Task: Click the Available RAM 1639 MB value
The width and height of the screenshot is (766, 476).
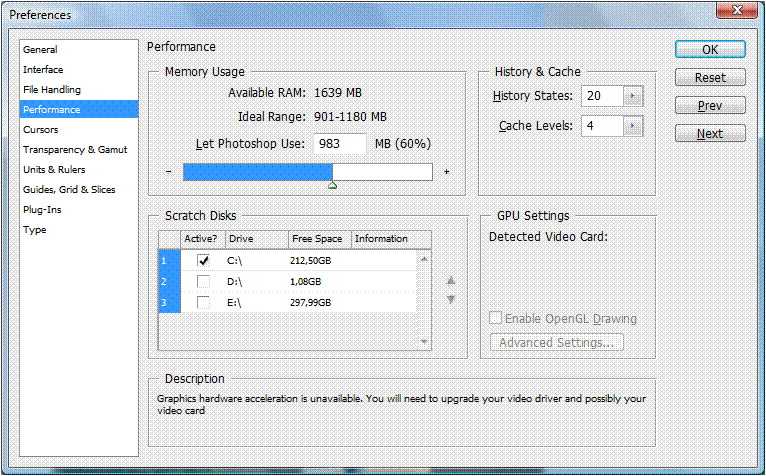Action: coord(338,92)
